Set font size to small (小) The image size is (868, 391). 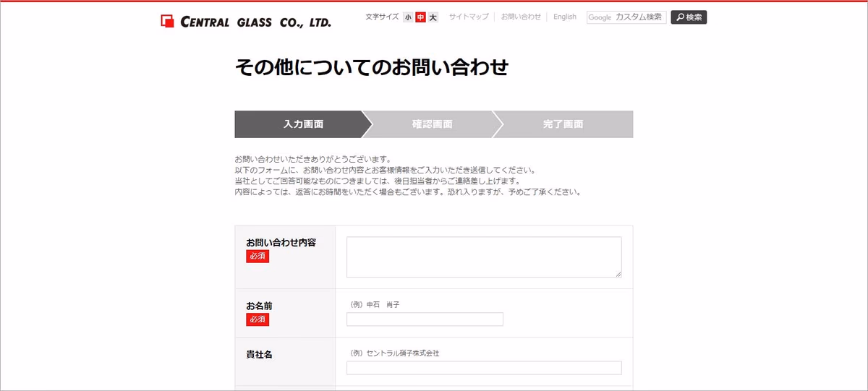click(409, 17)
